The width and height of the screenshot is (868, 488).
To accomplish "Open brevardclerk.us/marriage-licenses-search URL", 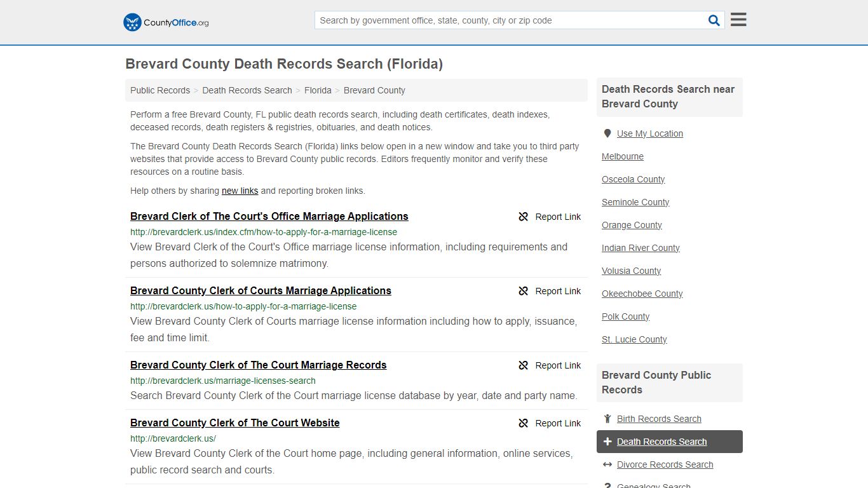I will 223,381.
